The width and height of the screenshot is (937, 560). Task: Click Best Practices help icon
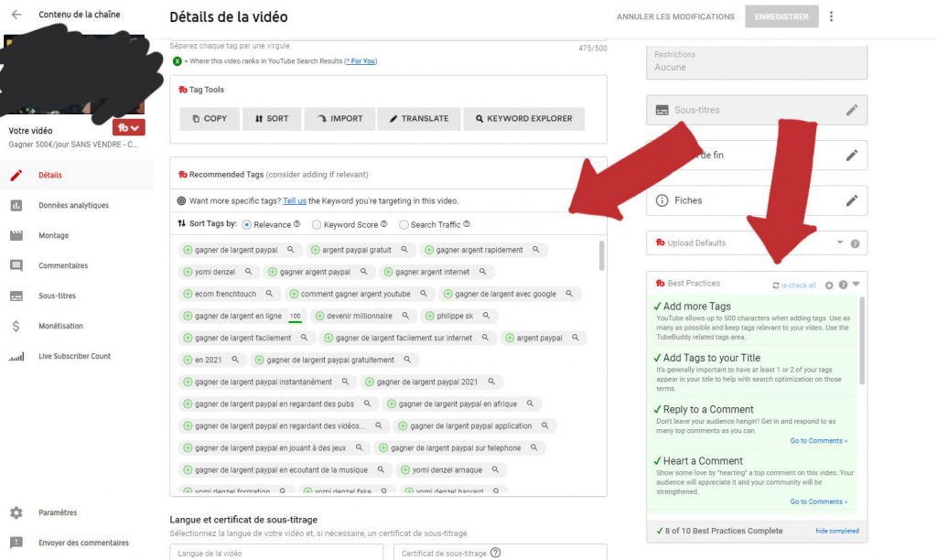(843, 285)
